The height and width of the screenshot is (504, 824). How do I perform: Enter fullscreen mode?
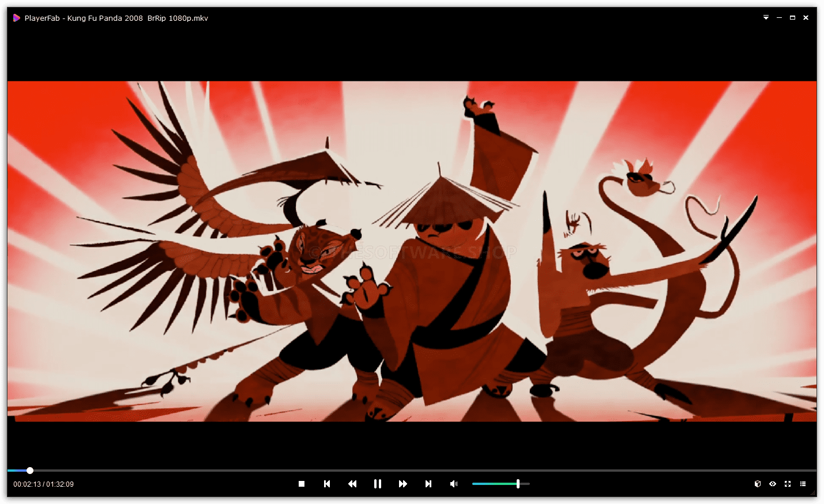(788, 484)
